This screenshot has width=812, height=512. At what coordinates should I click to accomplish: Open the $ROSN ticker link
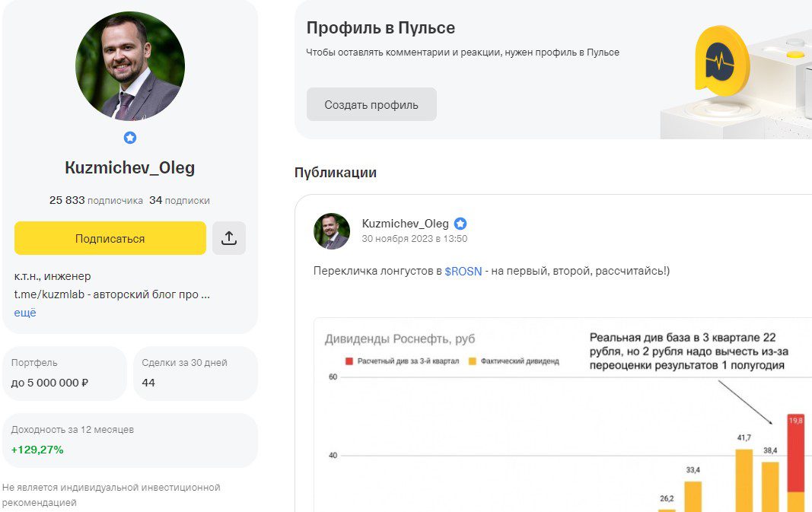point(463,271)
